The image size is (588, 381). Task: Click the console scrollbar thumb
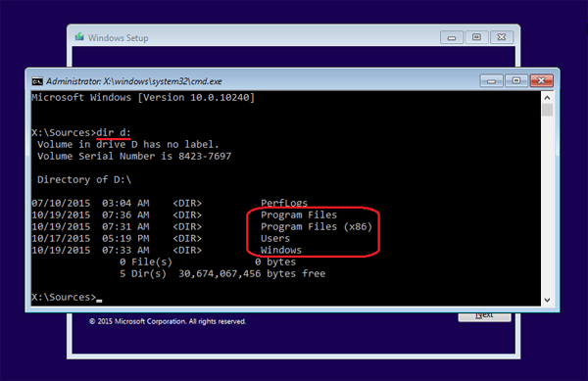pos(547,110)
